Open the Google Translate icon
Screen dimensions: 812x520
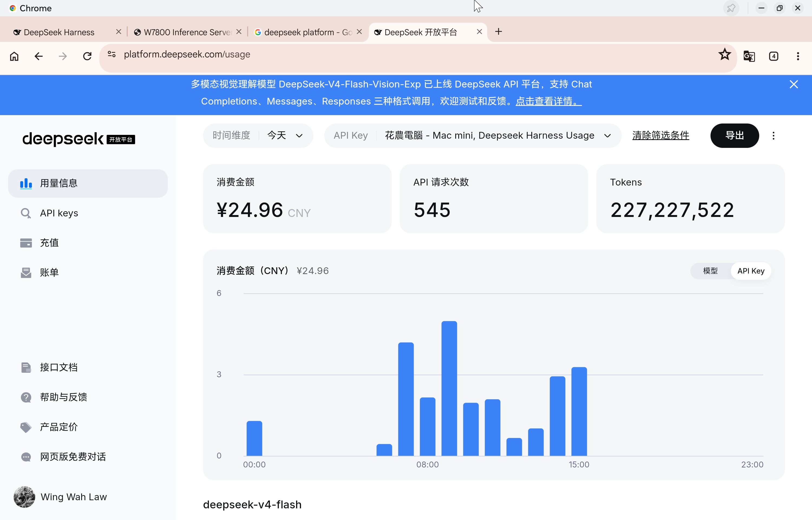(x=749, y=56)
